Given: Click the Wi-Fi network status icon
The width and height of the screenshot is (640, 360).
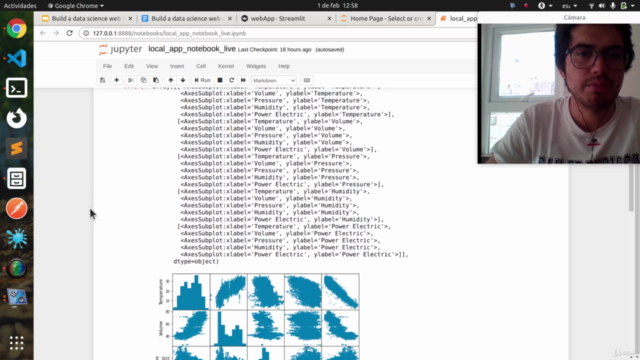Looking at the screenshot, I should [591, 6].
